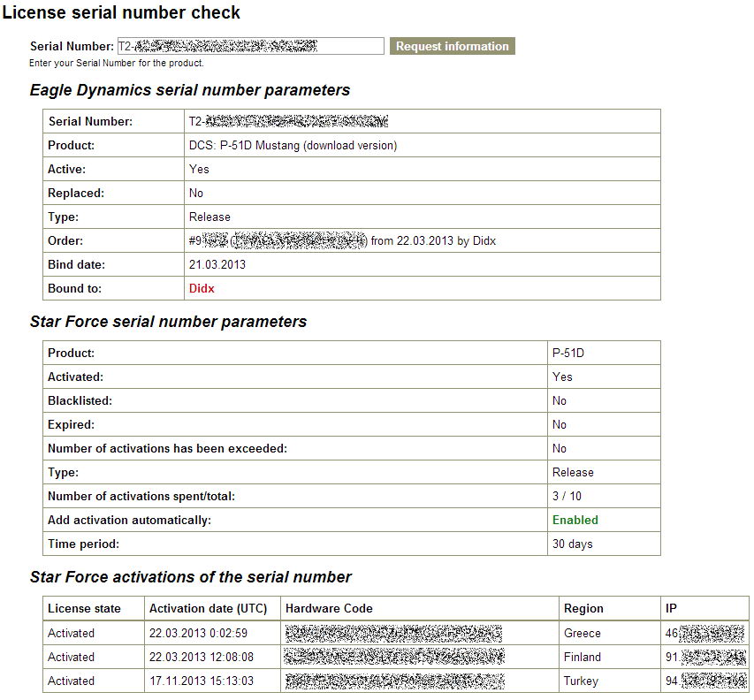The width and height of the screenshot is (754, 700).
Task: Click the 'Type:' label in Eagle Dynamics table
Action: tap(63, 217)
